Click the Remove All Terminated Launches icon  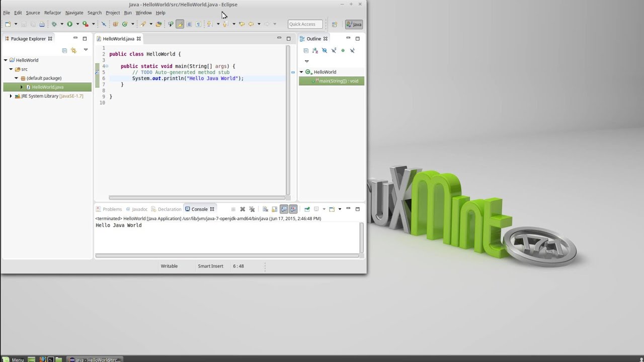coord(252,209)
